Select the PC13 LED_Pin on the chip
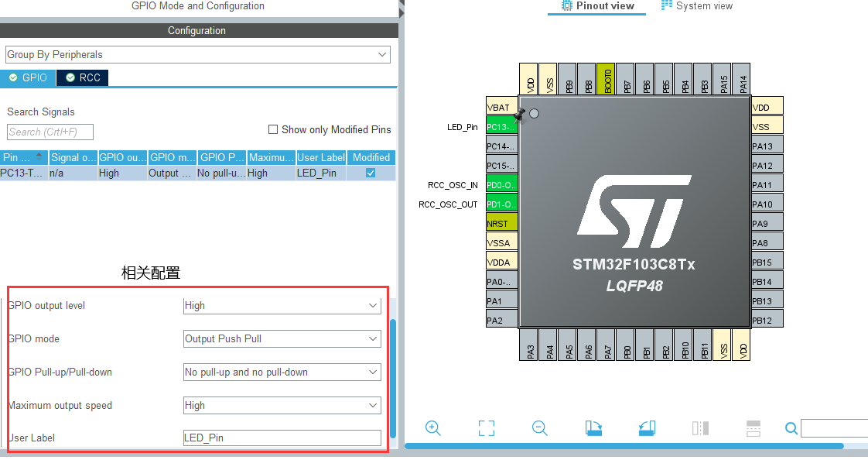The height and width of the screenshot is (460, 868). (x=501, y=127)
